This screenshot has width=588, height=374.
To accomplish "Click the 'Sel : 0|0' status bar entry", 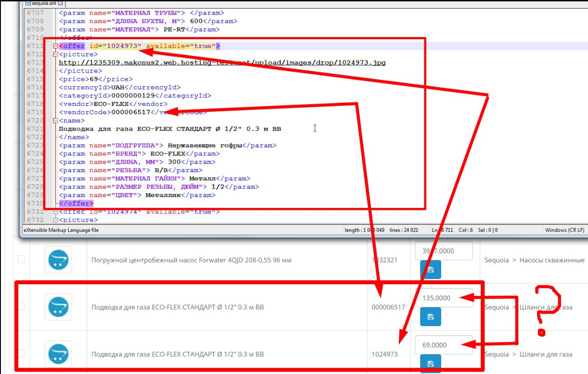I will [489, 230].
